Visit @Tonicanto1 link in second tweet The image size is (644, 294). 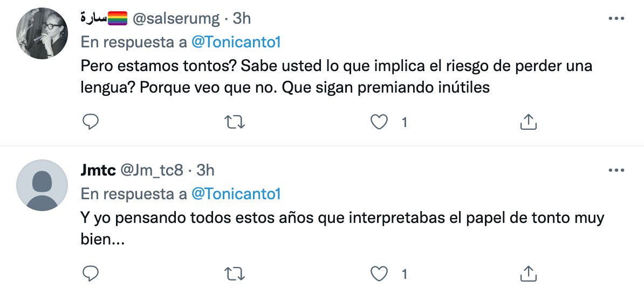pyautogui.click(x=236, y=194)
